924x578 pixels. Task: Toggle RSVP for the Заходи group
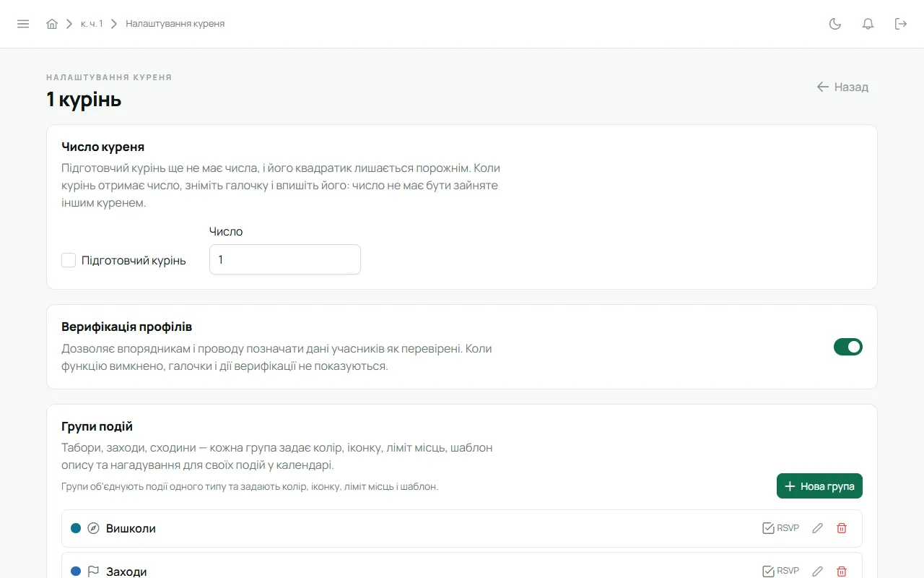(x=781, y=571)
